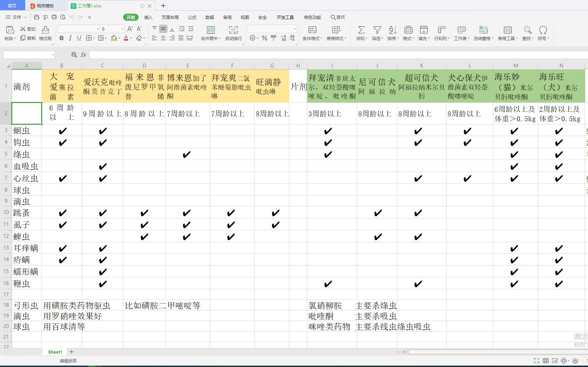588x367 pixels.
Task: Toggle Bold formatting
Action: [x=62, y=38]
